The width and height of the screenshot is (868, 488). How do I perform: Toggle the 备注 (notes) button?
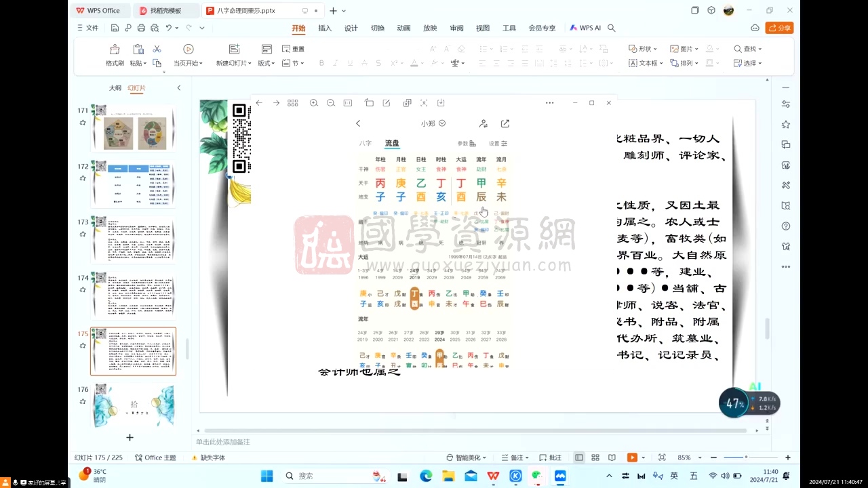514,457
